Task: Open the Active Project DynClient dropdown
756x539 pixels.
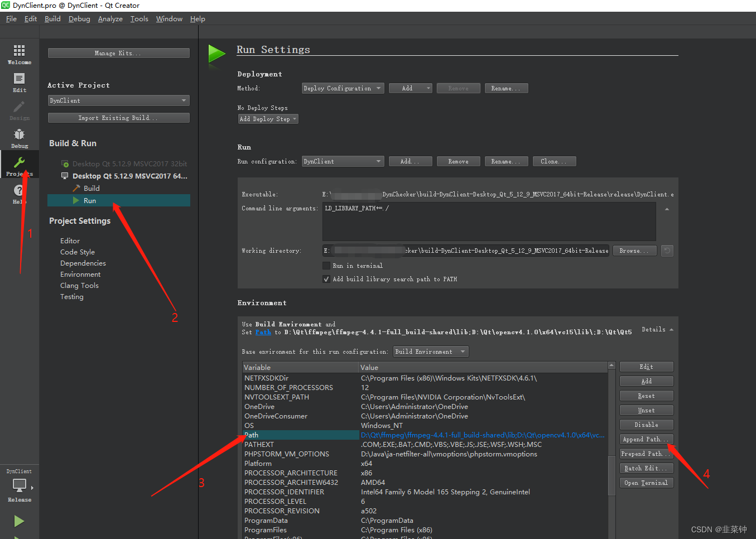Action: coord(119,100)
